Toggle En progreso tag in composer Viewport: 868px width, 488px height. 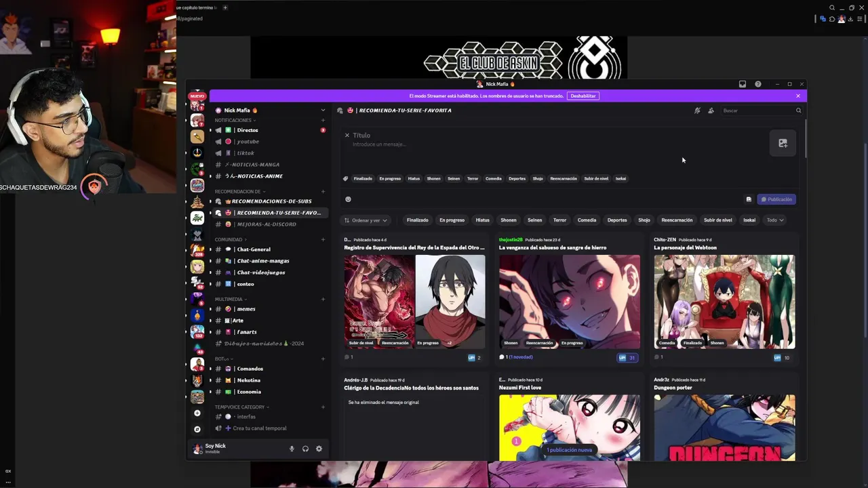pyautogui.click(x=390, y=178)
